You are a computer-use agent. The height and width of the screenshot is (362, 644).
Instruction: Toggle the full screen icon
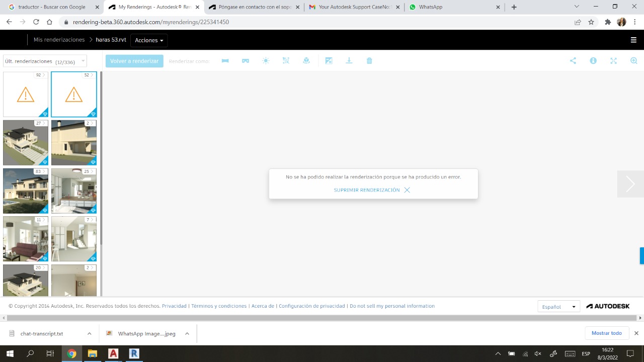tap(613, 61)
